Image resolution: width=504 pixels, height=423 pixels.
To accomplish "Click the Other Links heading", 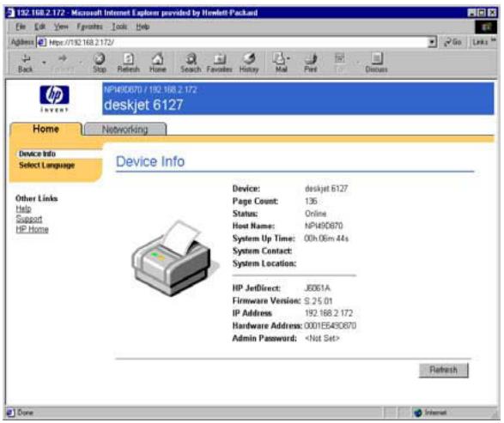I will point(37,198).
